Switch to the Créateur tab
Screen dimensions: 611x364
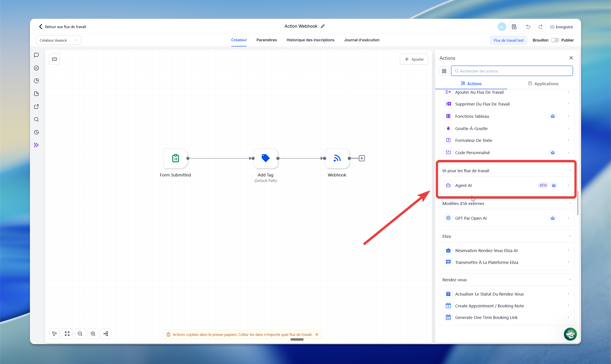click(239, 40)
